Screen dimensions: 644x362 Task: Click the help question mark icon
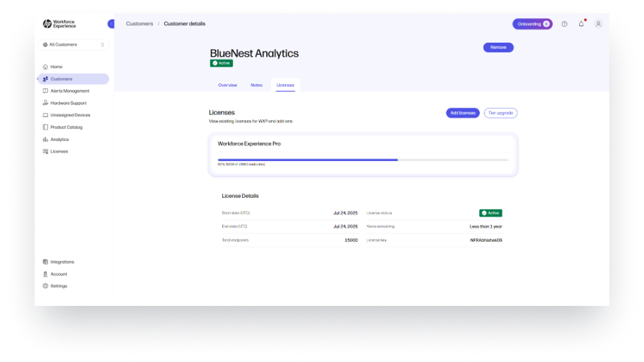(x=564, y=24)
